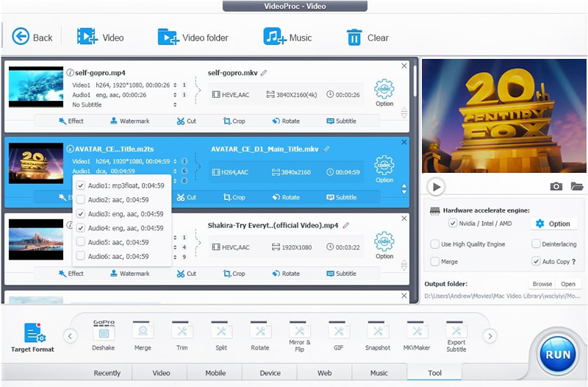
Task: Check Audio6: aac track
Action: point(81,256)
